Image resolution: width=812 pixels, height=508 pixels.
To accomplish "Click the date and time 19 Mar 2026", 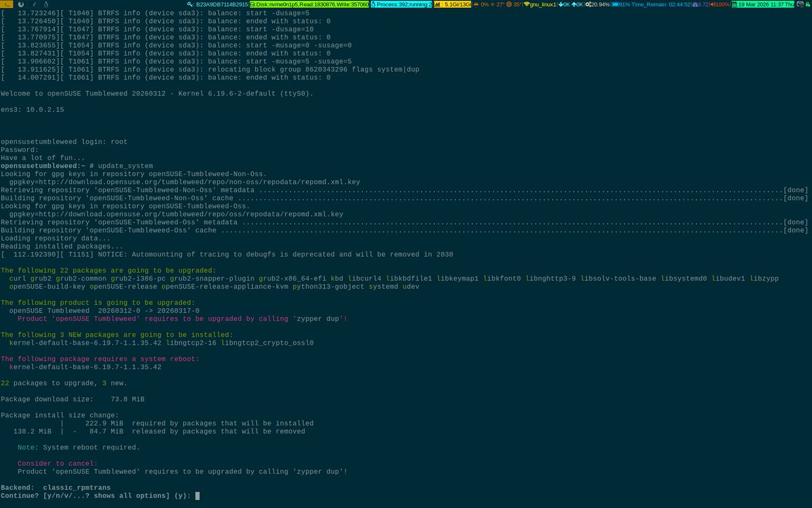I will coord(763,4).
